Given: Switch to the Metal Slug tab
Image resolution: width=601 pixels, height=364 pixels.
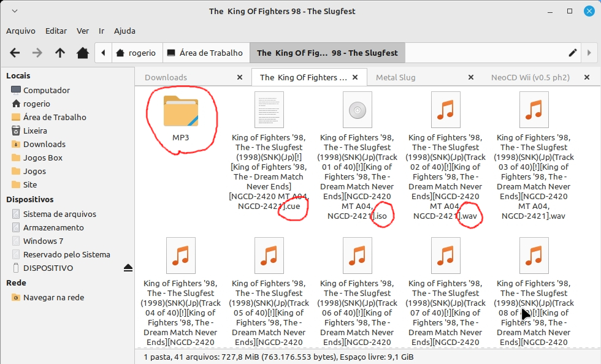Looking at the screenshot, I should [x=396, y=77].
